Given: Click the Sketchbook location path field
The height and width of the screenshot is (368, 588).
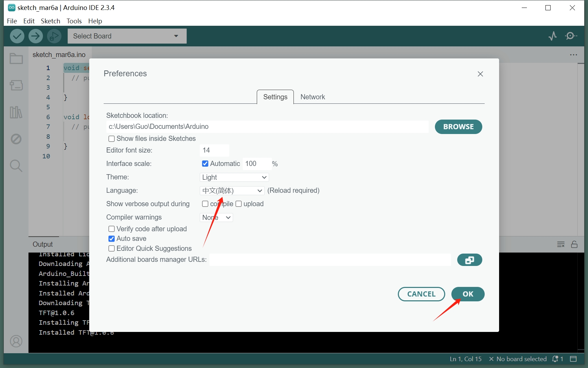Looking at the screenshot, I should (x=267, y=127).
